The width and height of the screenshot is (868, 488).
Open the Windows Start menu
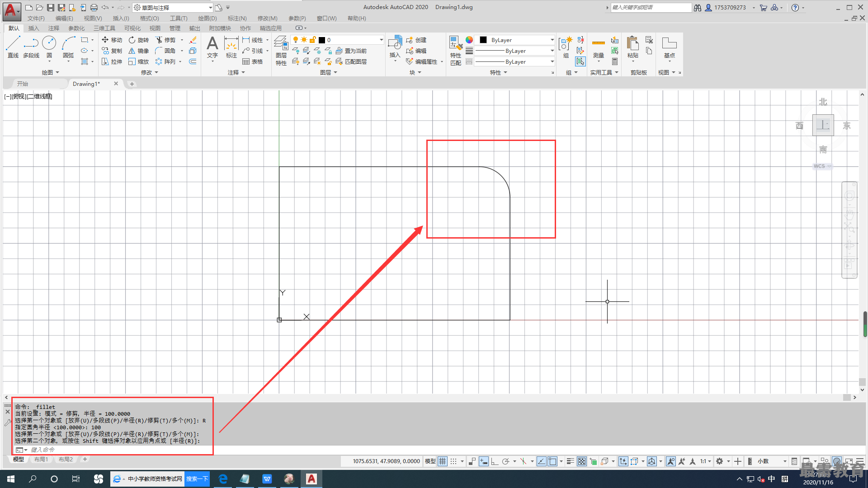tap(11, 479)
